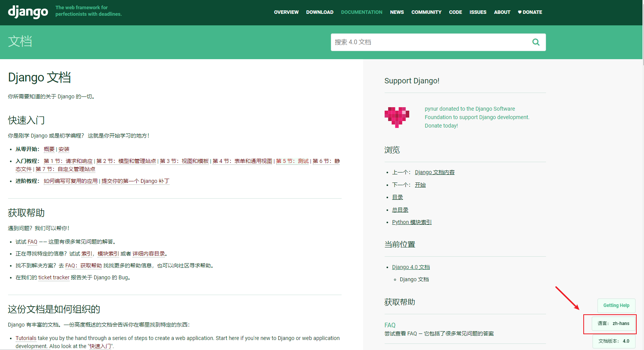Open the 总目录 sidebar link
Screen dimensions: 644x350
(400, 210)
